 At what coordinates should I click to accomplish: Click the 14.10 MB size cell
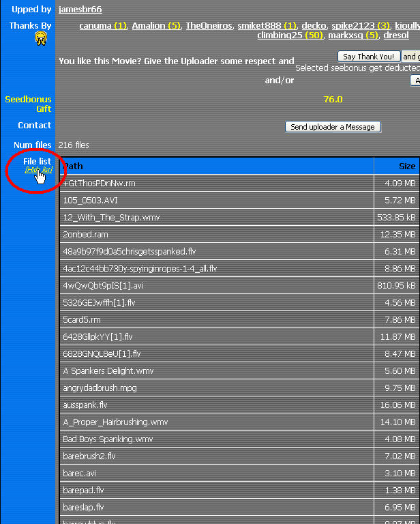pos(397,422)
